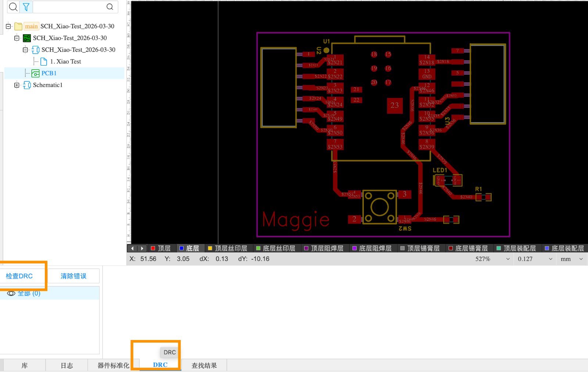Click the red 顶层 color swatch
This screenshot has height=372, width=588.
153,248
